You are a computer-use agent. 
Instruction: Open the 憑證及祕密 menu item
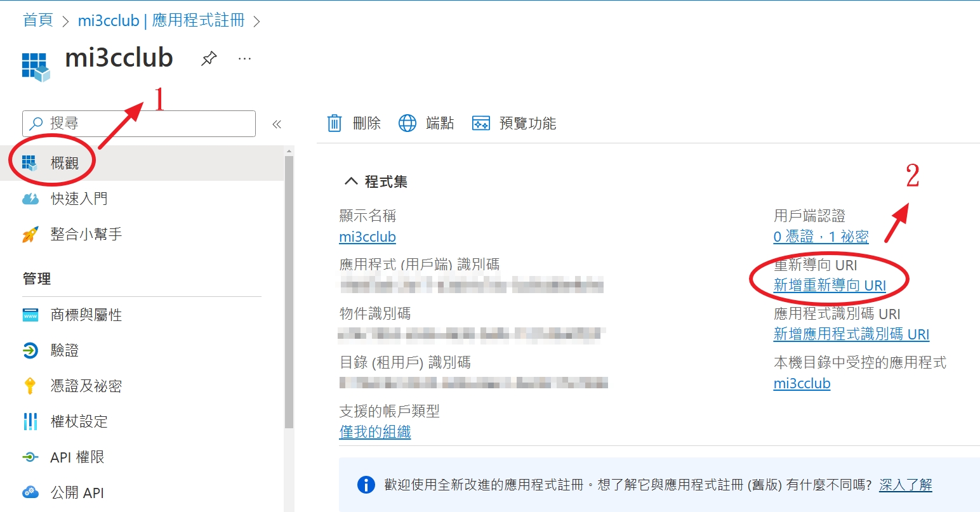tap(142, 386)
